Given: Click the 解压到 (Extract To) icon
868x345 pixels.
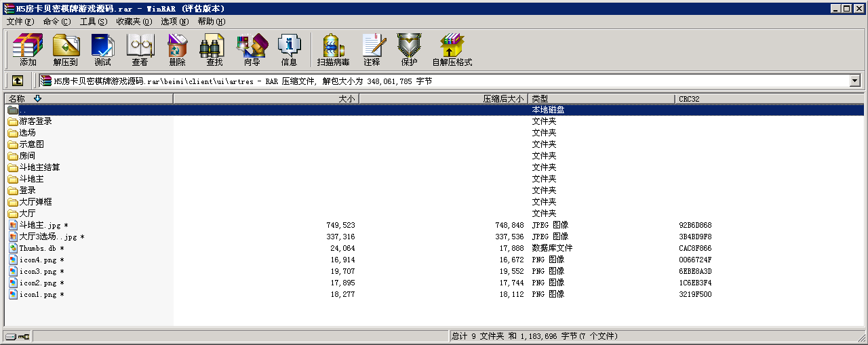Looking at the screenshot, I should pyautogui.click(x=65, y=50).
